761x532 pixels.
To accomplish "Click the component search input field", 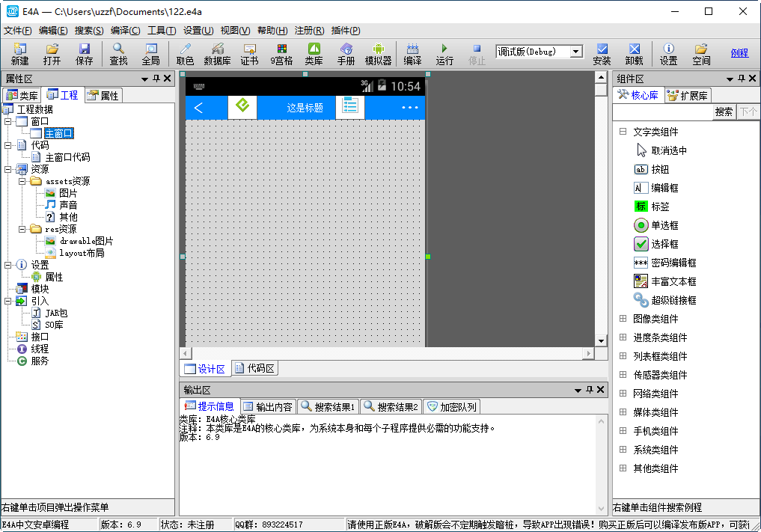I will click(x=662, y=112).
